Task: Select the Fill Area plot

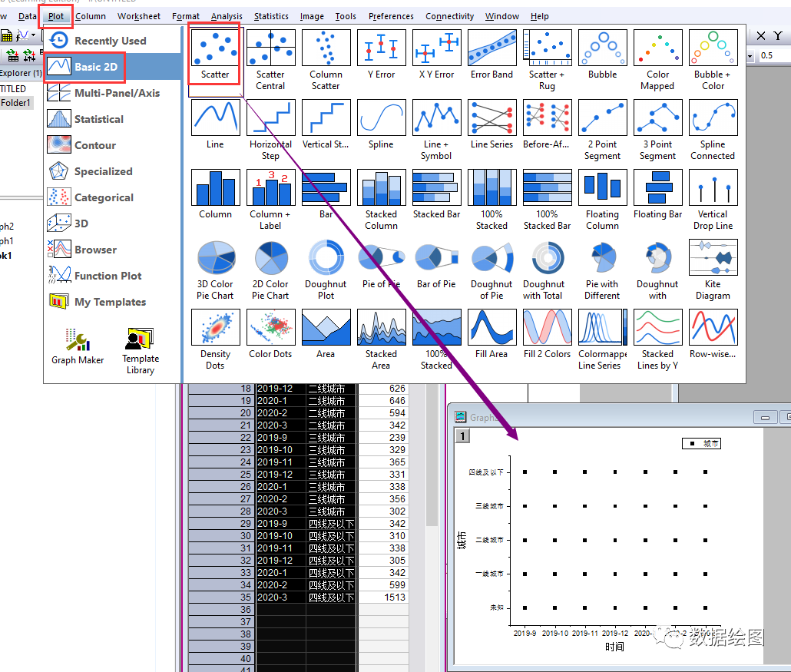Action: [491, 334]
